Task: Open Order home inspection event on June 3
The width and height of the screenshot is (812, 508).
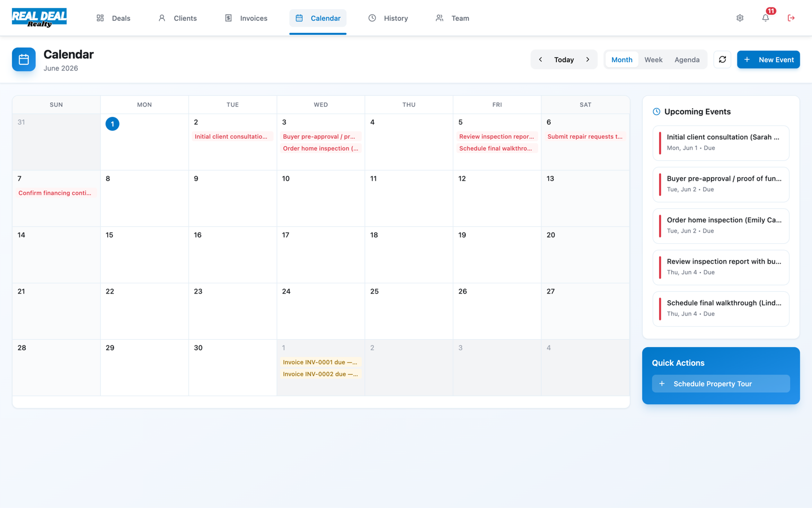Action: 321,148
